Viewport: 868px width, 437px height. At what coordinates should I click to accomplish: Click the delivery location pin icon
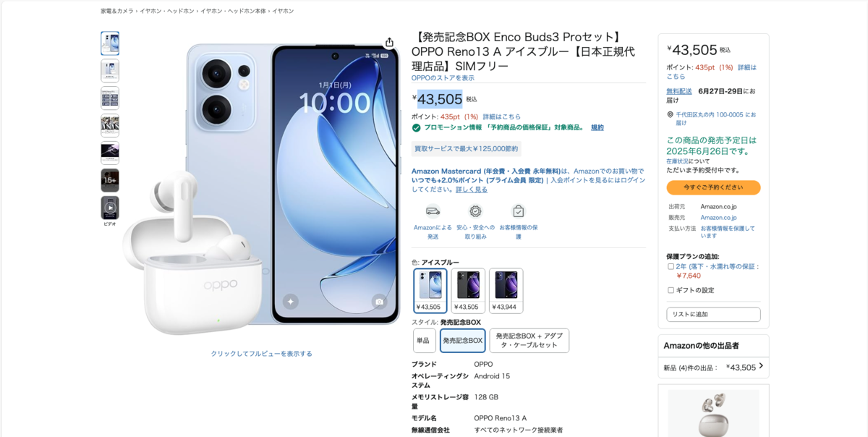(x=670, y=115)
